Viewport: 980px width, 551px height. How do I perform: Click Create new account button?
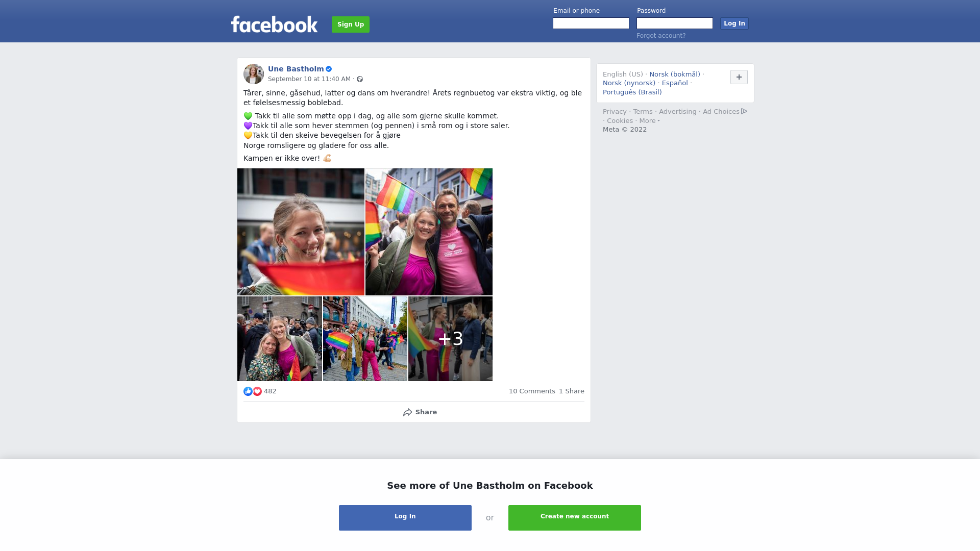click(x=575, y=518)
